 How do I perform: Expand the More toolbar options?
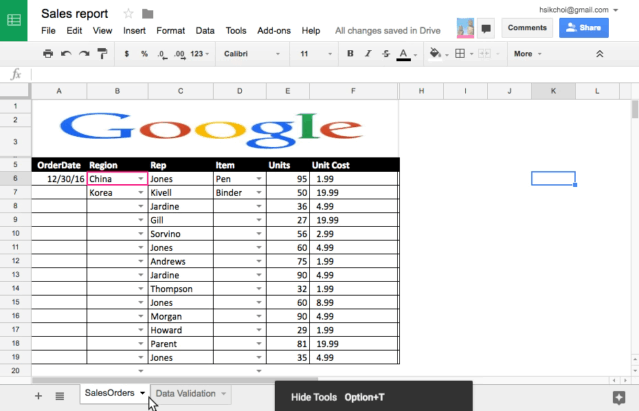pyautogui.click(x=527, y=54)
